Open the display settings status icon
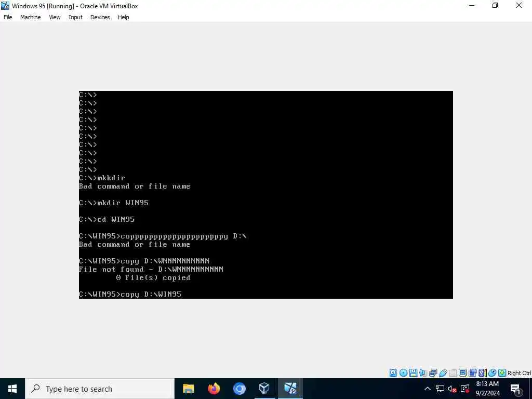Image resolution: width=532 pixels, height=399 pixels. (462, 373)
